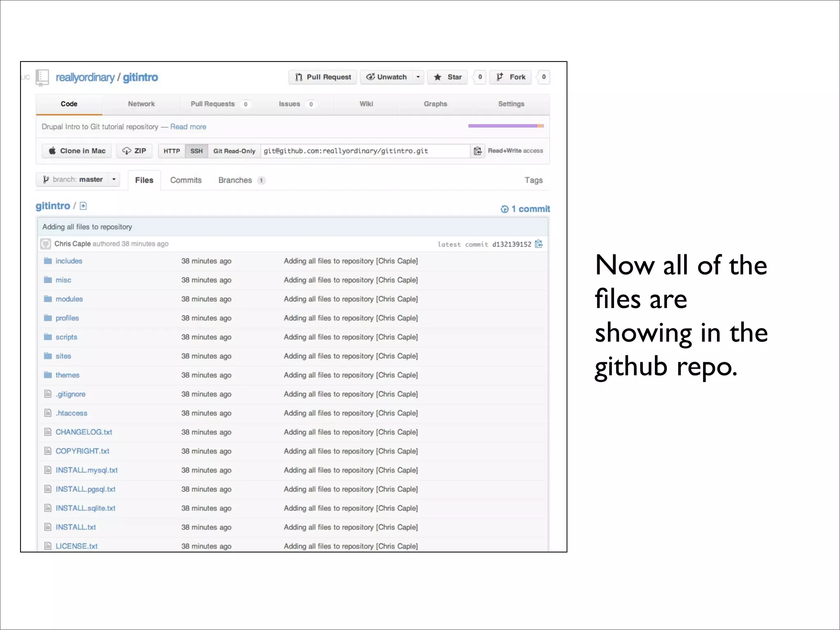Click Chris Caple avatar icon
The height and width of the screenshot is (630, 840).
46,244
